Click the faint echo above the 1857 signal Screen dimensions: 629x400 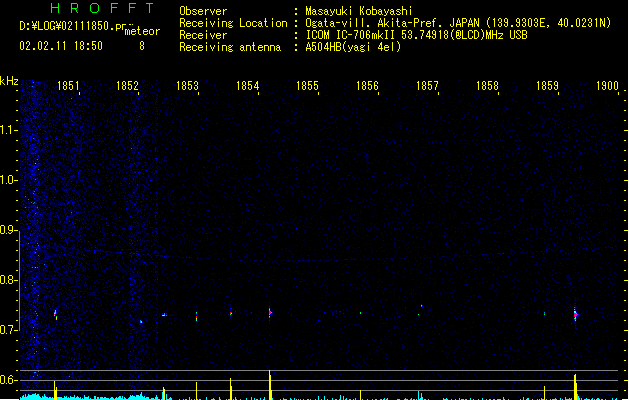[421, 306]
